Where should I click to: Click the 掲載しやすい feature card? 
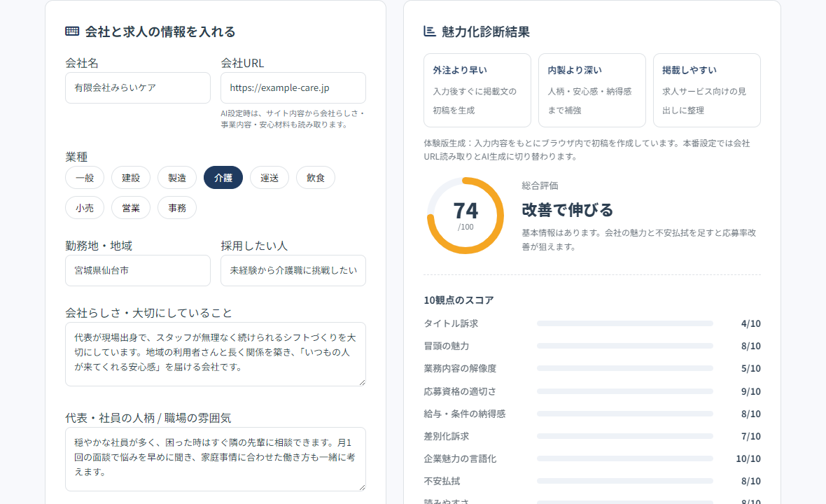tap(707, 90)
